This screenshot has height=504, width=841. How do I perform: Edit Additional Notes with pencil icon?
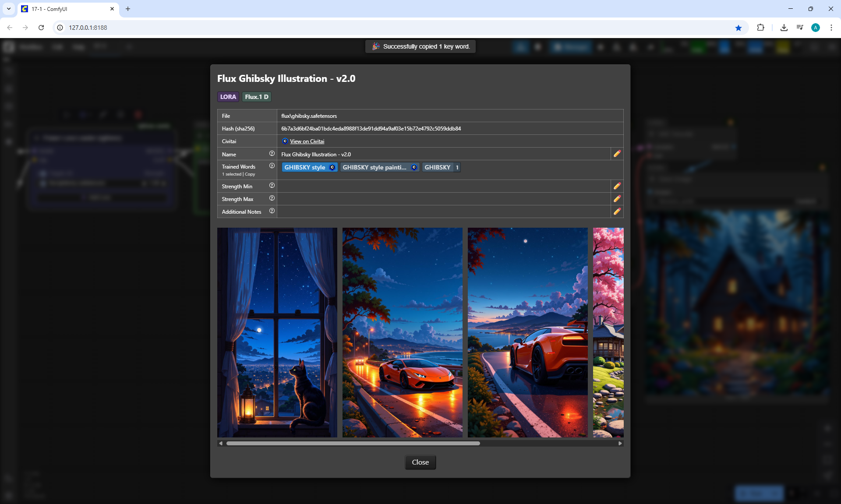[x=617, y=211]
